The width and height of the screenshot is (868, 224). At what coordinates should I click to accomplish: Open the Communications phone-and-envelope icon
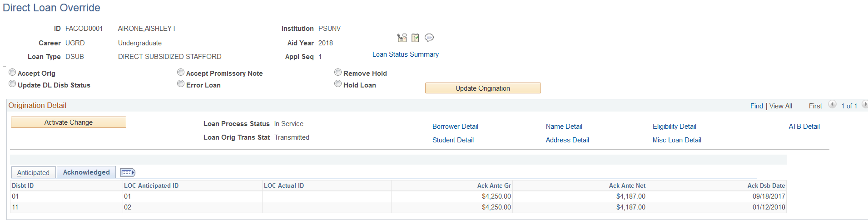click(402, 38)
